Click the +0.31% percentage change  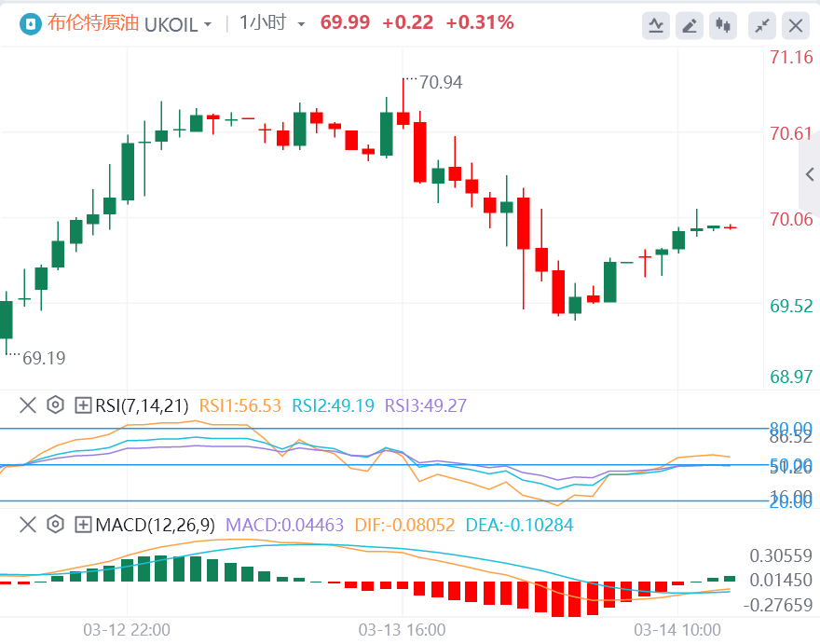pyautogui.click(x=480, y=22)
